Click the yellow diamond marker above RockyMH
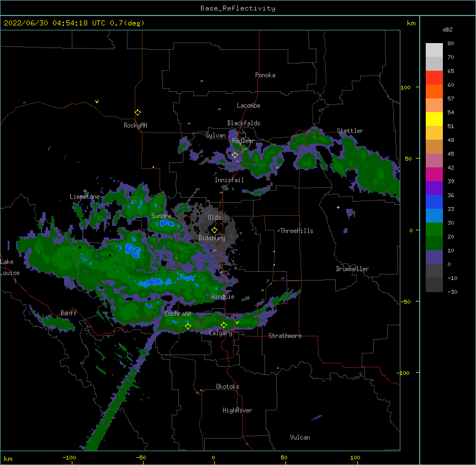Image resolution: width=476 pixels, height=465 pixels. 137,113
